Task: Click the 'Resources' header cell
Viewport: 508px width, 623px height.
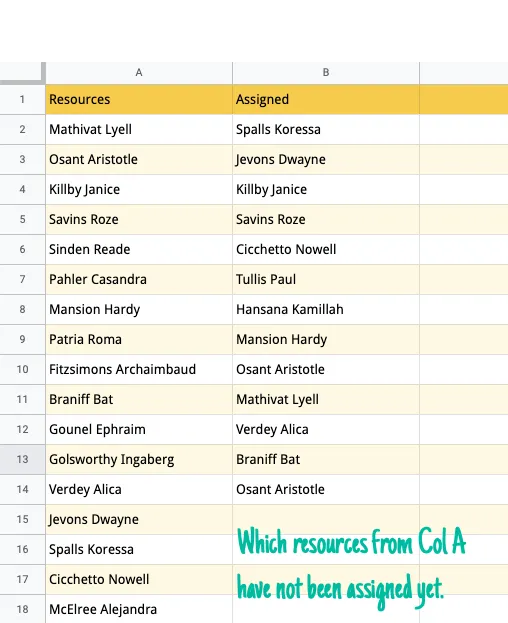Action: (x=139, y=99)
